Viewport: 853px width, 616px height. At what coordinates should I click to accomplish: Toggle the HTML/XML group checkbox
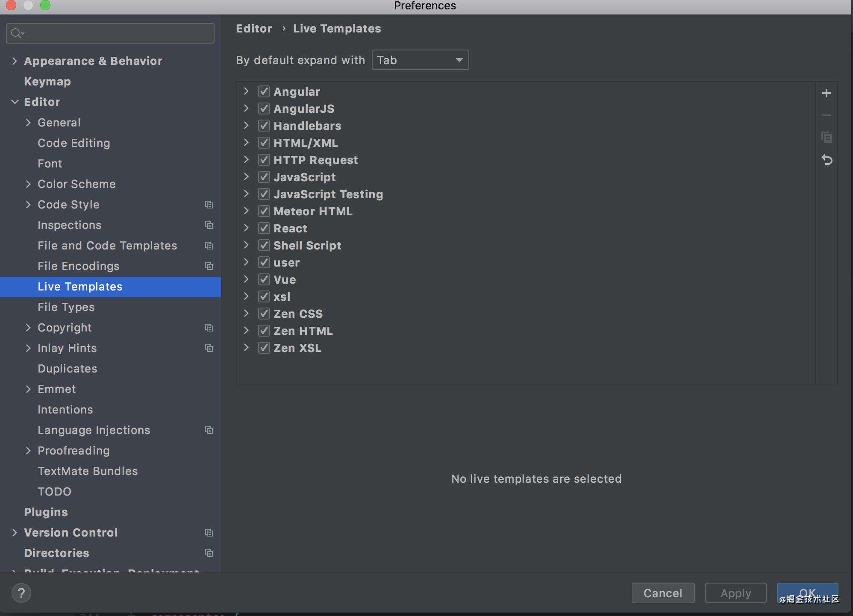click(x=264, y=143)
